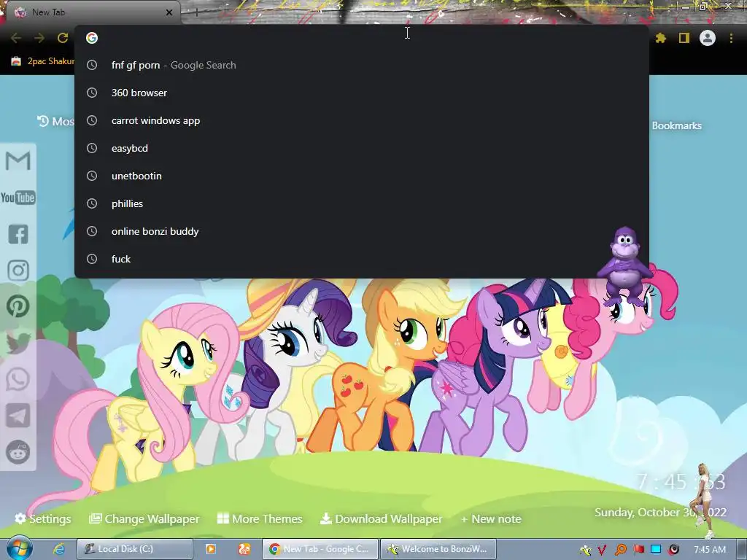This screenshot has height=560, width=747.
Task: Switch to the Local Disk (C:) window
Action: coord(135,549)
